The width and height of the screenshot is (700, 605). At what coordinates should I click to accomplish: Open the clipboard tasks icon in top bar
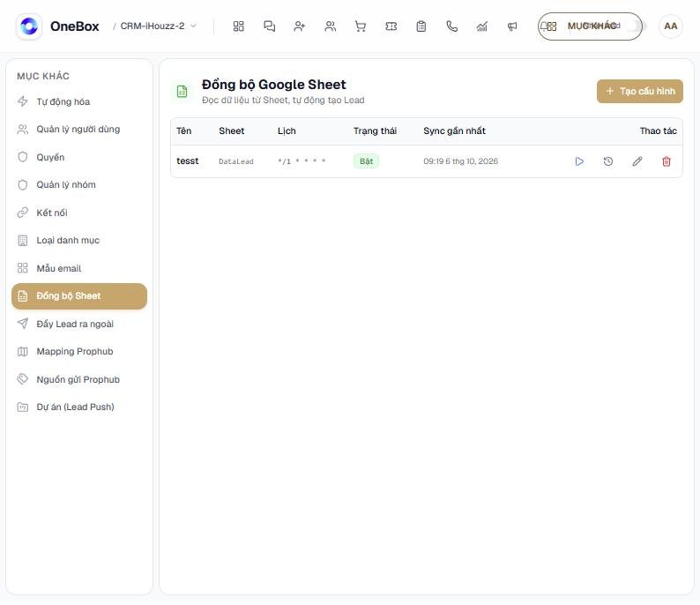point(421,26)
